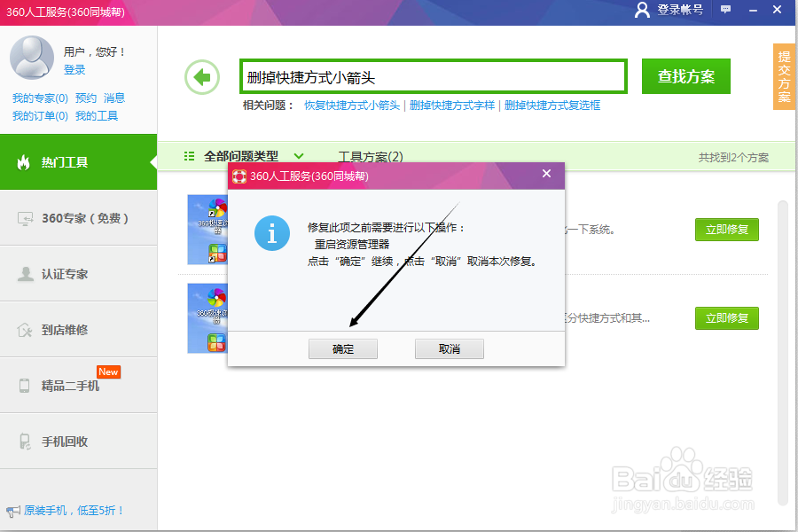798x532 pixels.
Task: Click 确定 to restart resource manager
Action: point(343,348)
